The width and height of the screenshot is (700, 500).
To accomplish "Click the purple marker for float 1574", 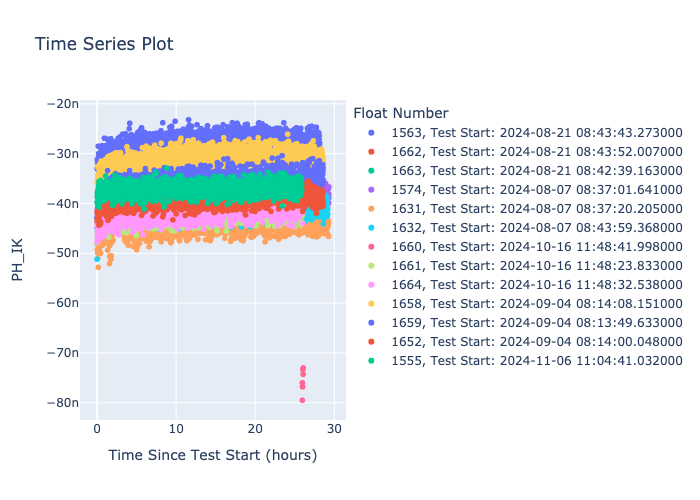I will point(371,190).
